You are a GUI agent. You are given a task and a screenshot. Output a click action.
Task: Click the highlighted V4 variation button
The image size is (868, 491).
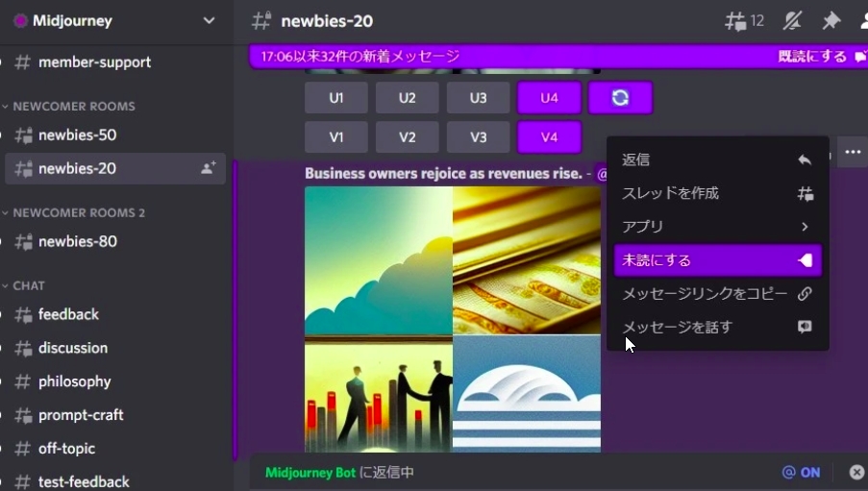coord(549,137)
